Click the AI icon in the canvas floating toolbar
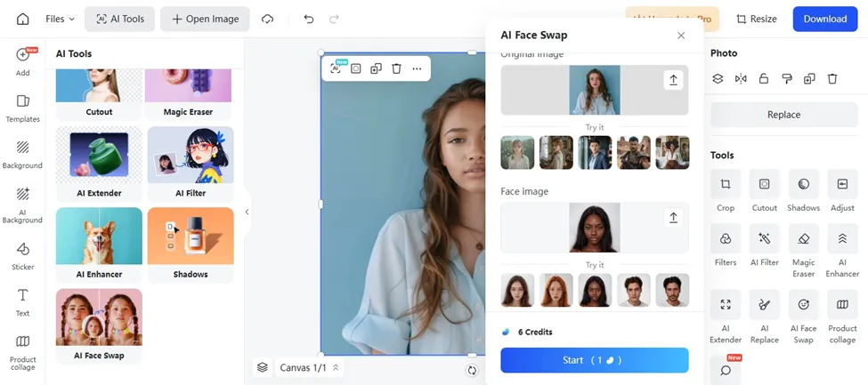The height and width of the screenshot is (385, 868). (336, 68)
